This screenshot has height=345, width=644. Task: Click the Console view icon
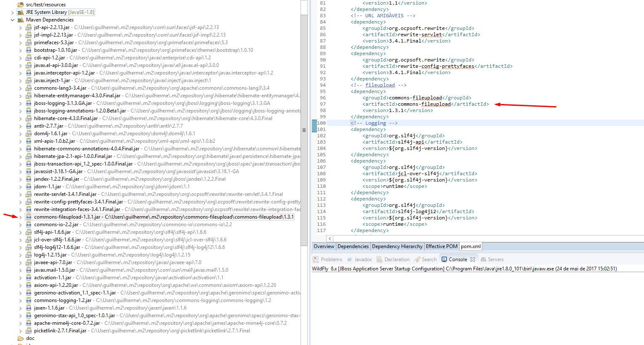[444, 259]
